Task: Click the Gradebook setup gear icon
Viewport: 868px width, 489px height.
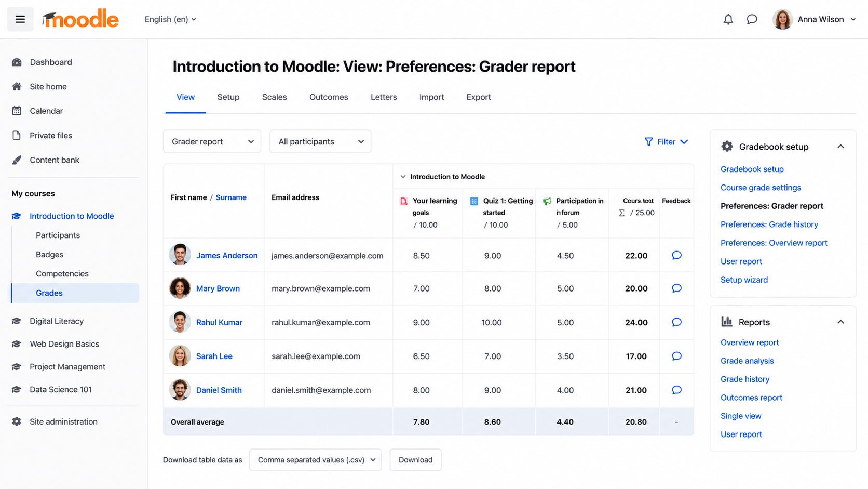Action: (727, 147)
